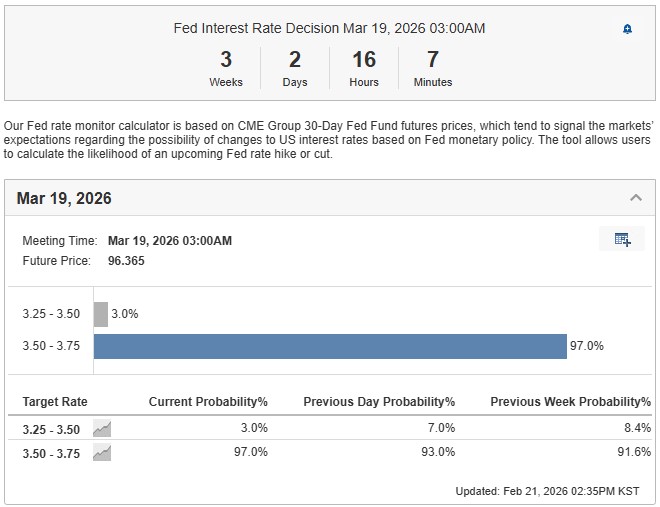Click the Fed Interest Rate Decision title
This screenshot has height=507, width=660.
329,28
